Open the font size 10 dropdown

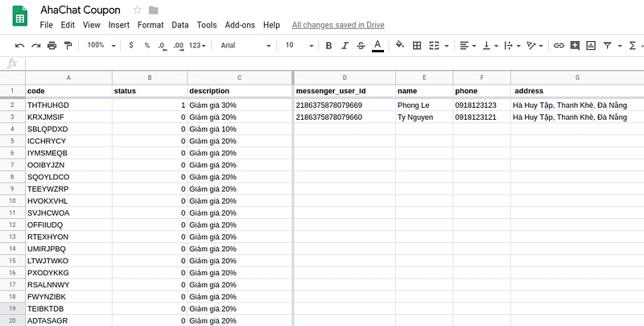pos(298,46)
